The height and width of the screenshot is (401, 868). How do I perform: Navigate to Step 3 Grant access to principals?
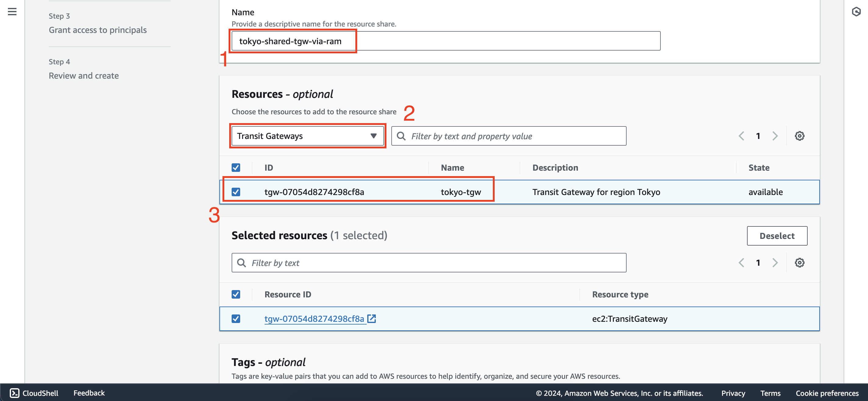[98, 29]
